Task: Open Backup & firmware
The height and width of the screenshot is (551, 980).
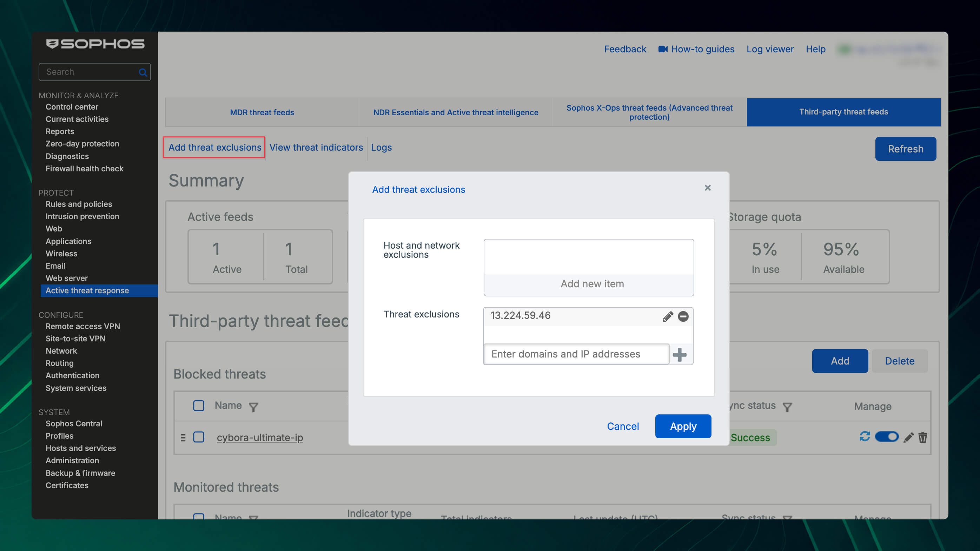Action: tap(80, 473)
